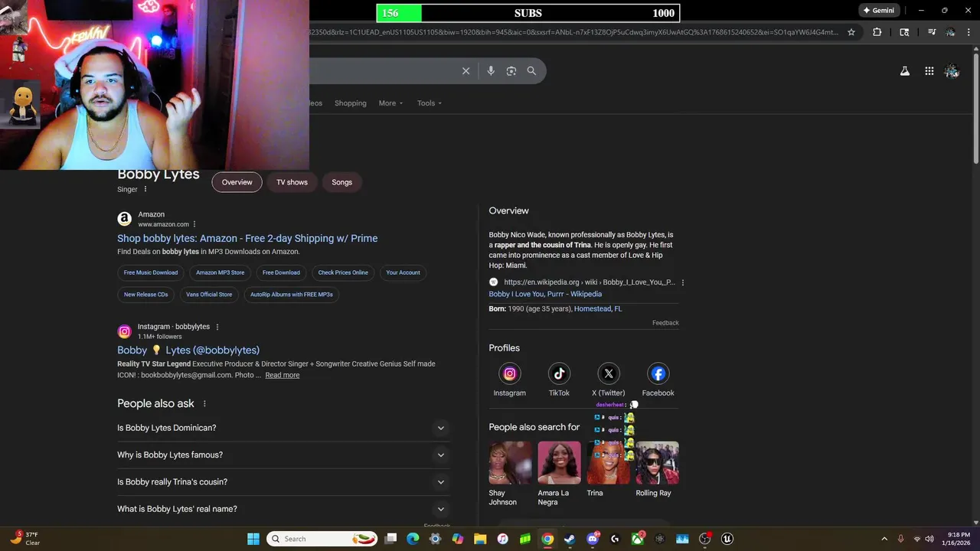Open options for Wikipedia source link

point(682,282)
